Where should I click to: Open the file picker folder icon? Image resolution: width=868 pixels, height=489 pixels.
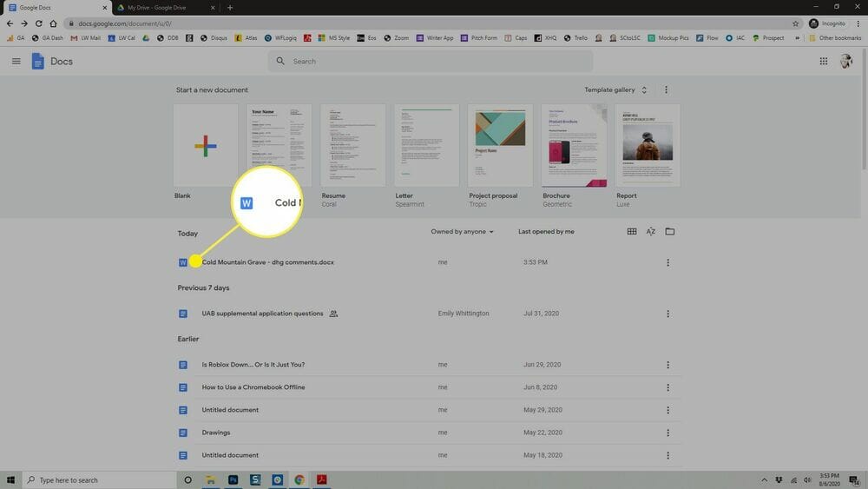click(670, 232)
